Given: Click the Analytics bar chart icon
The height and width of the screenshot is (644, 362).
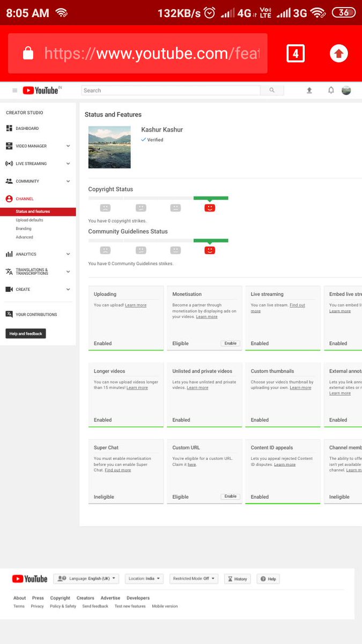Looking at the screenshot, I should click(9, 254).
